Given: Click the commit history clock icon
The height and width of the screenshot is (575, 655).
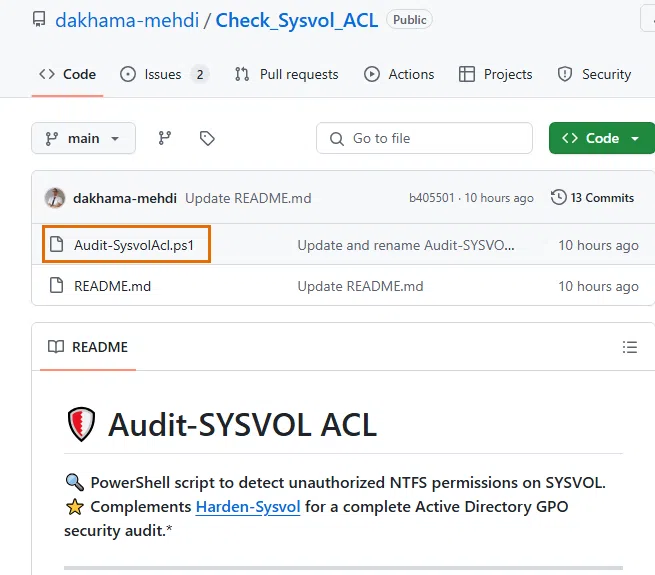Looking at the screenshot, I should pyautogui.click(x=558, y=198).
